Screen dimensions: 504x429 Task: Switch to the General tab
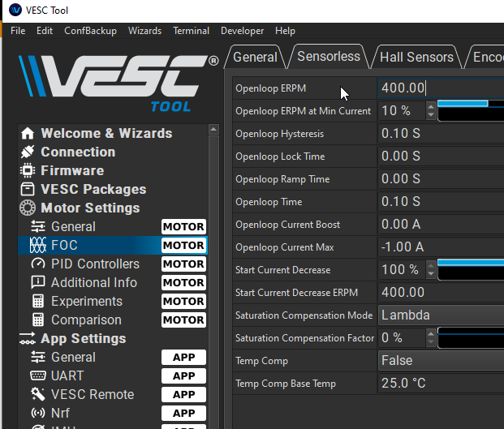pos(255,57)
